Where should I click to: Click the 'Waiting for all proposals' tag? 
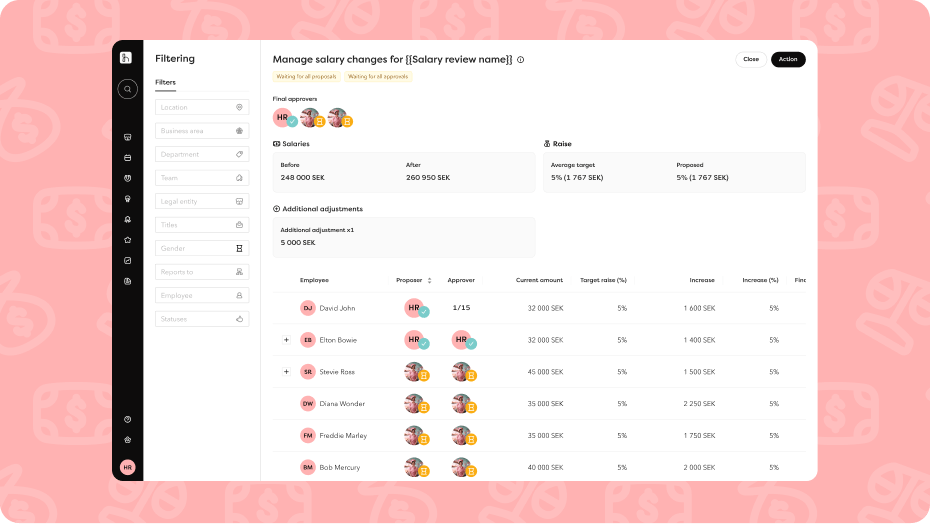click(307, 77)
